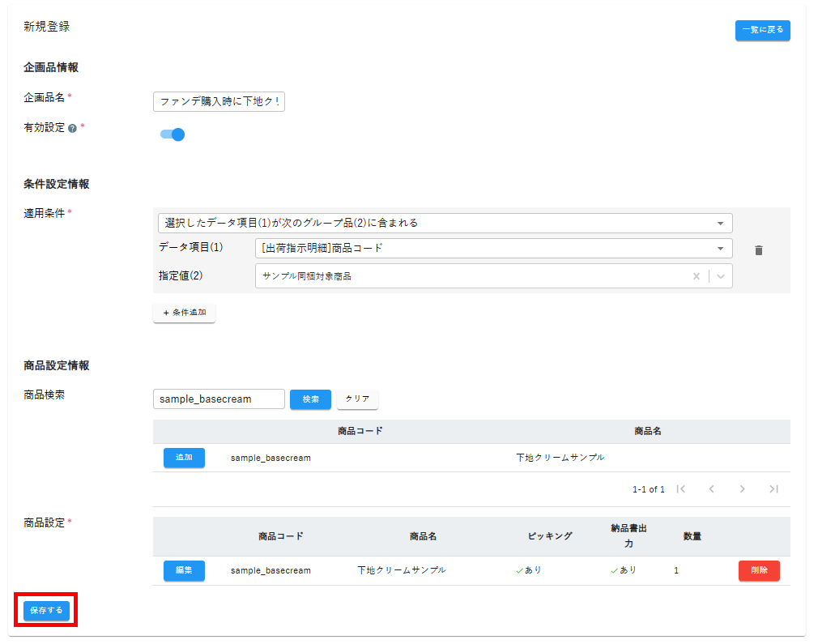Click the クリア button
Screen dimensions: 818x644
tap(357, 399)
